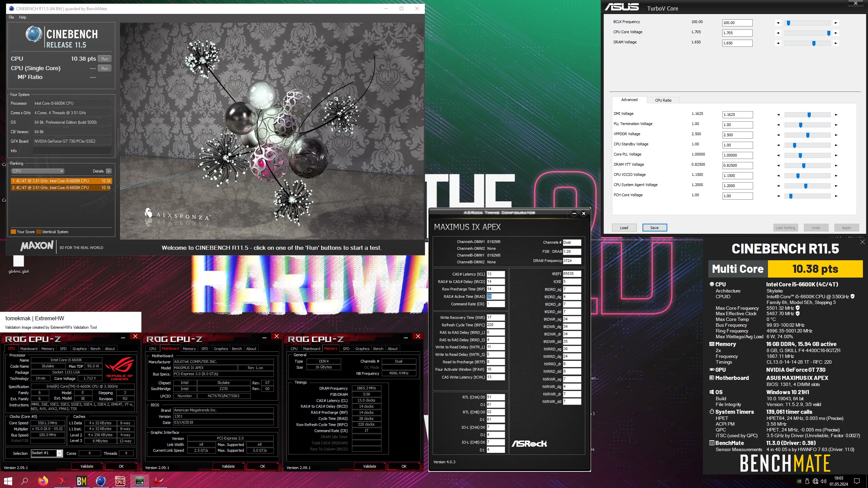The height and width of the screenshot is (488, 868).
Task: Click the tREFI value field
Action: tap(572, 274)
